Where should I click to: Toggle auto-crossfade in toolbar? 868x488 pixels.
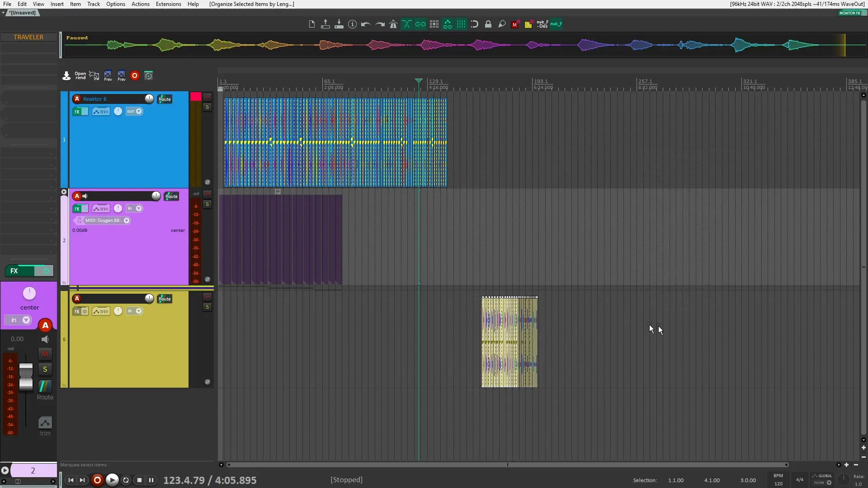point(407,24)
